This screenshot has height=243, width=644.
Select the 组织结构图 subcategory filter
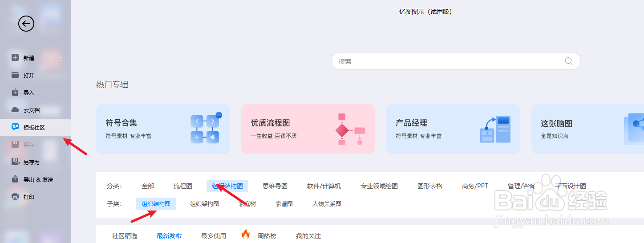click(x=156, y=204)
